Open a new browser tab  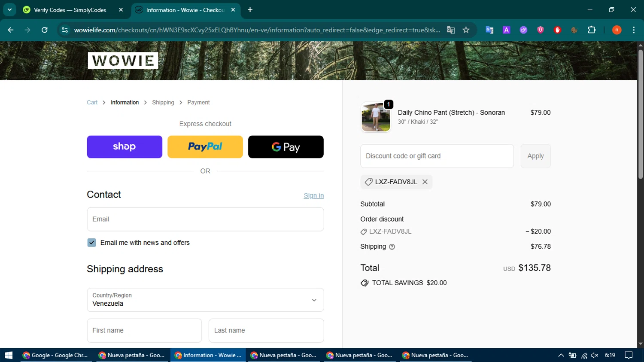pos(250,10)
